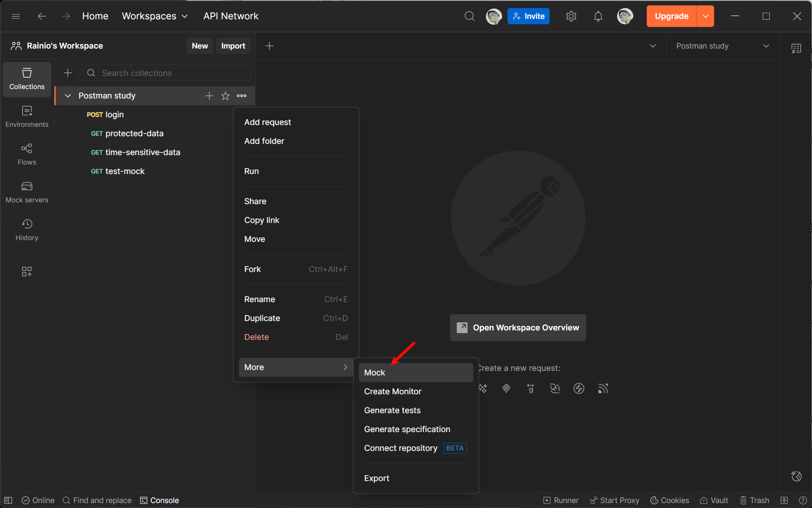Screen dimensions: 812x508
Task: Add request via Postman study plus icon
Action: coord(209,96)
